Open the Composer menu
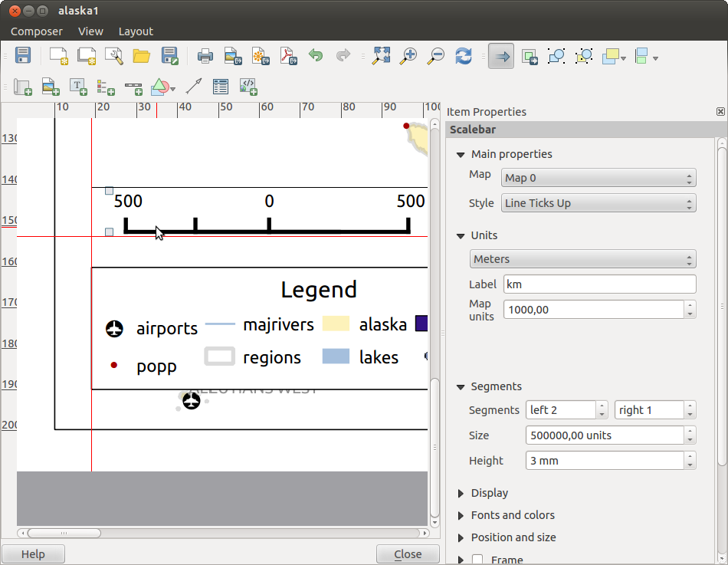 click(x=37, y=31)
